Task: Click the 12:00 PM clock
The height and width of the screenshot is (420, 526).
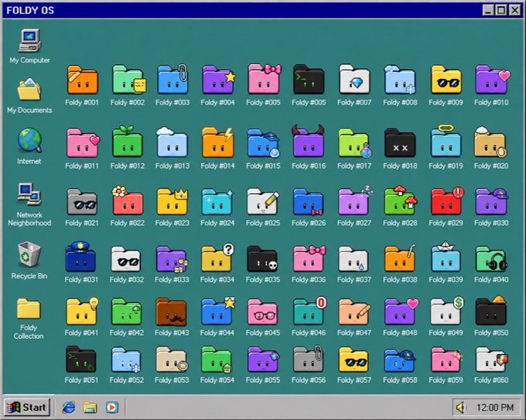Action: point(495,408)
